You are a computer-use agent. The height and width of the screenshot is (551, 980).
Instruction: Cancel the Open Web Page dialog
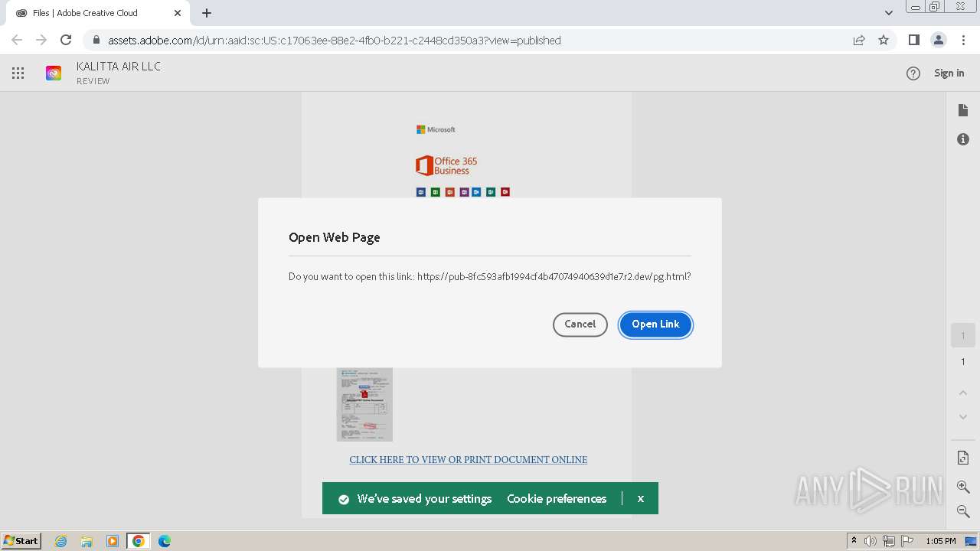580,324
